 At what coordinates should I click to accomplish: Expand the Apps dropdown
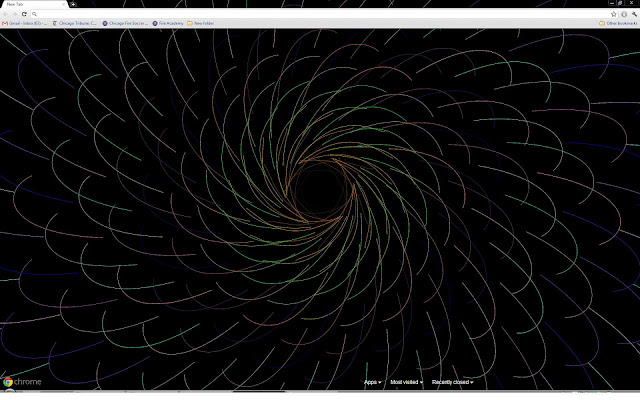tap(372, 382)
